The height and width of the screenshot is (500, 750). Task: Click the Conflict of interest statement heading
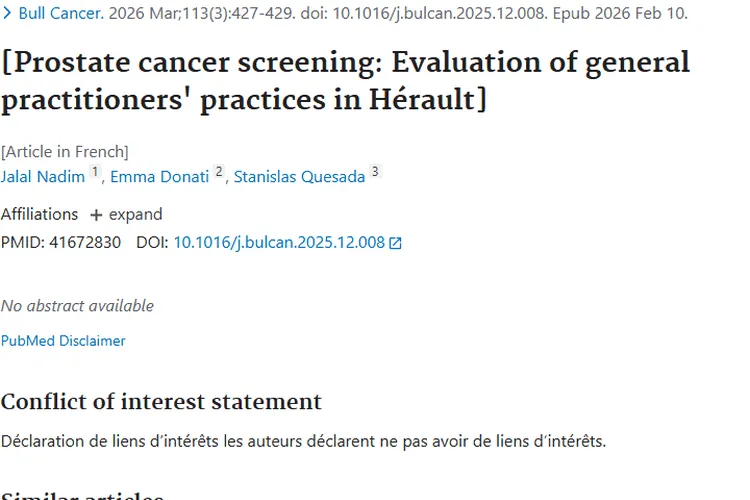(x=161, y=402)
